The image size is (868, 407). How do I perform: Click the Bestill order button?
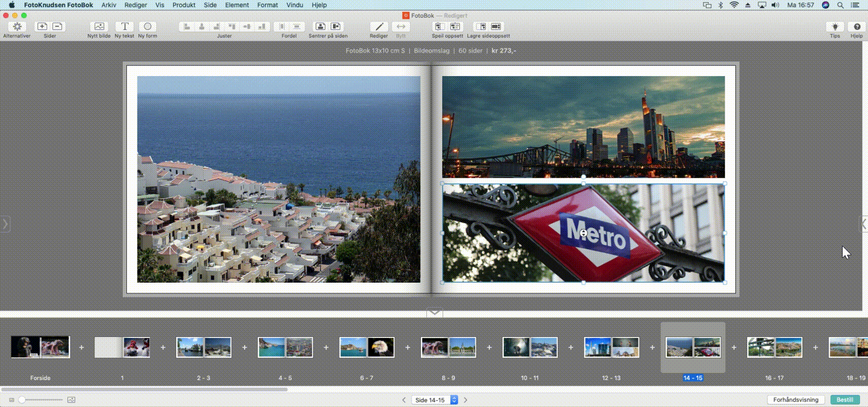pyautogui.click(x=845, y=400)
